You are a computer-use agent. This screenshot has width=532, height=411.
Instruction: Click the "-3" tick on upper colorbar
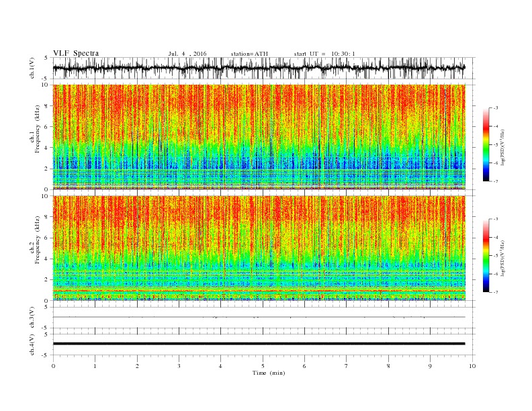pos(496,108)
